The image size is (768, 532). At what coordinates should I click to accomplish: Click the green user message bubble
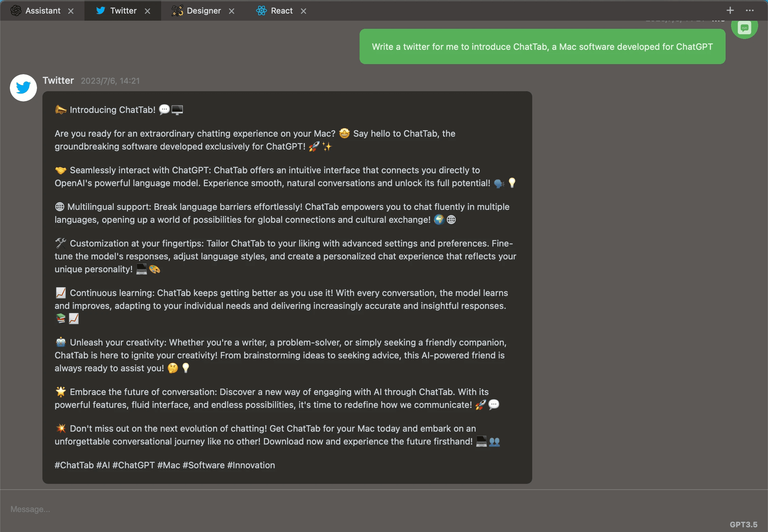pyautogui.click(x=542, y=47)
